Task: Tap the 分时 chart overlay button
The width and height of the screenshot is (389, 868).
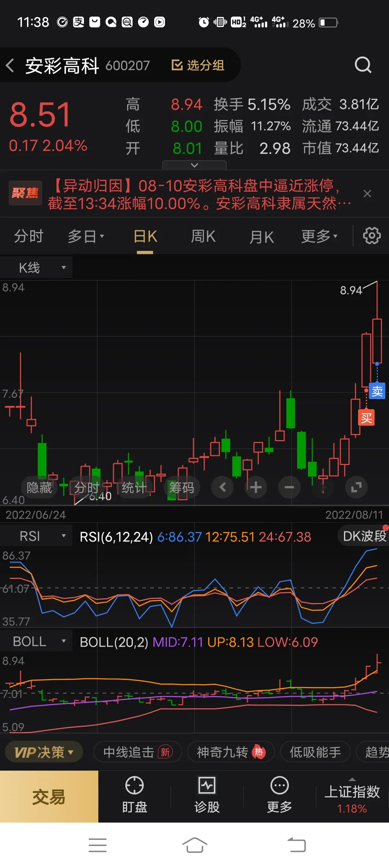Action: click(86, 487)
